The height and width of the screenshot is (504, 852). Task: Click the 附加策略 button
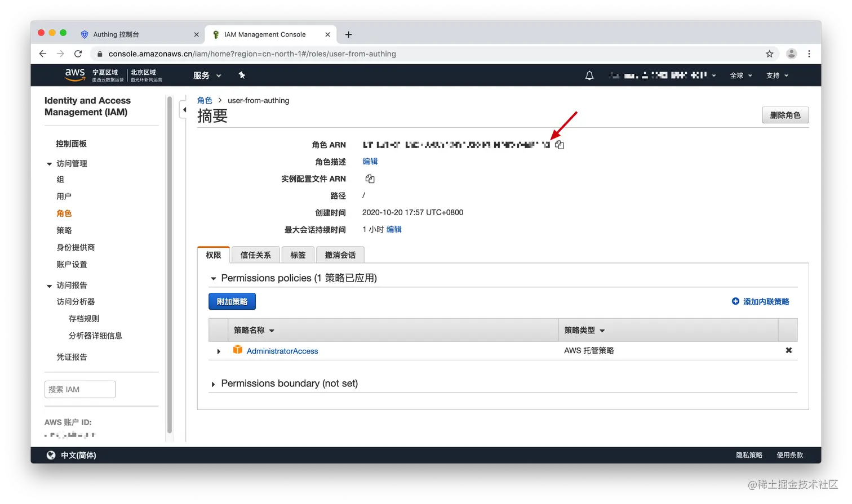pyautogui.click(x=232, y=301)
